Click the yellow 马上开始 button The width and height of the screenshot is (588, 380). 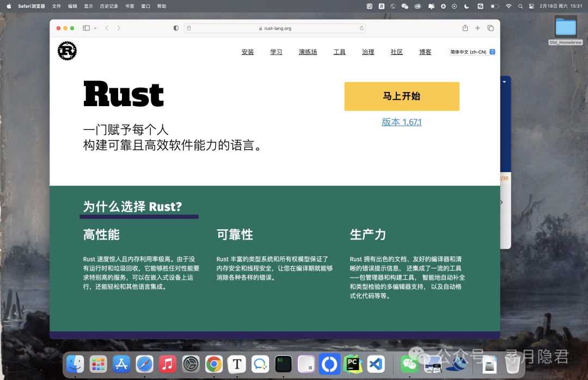402,96
